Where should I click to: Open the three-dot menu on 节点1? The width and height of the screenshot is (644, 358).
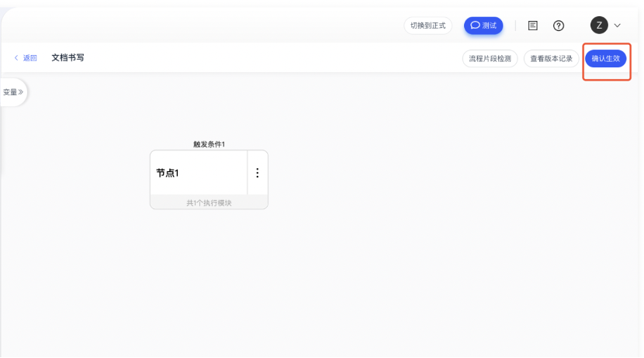coord(258,173)
